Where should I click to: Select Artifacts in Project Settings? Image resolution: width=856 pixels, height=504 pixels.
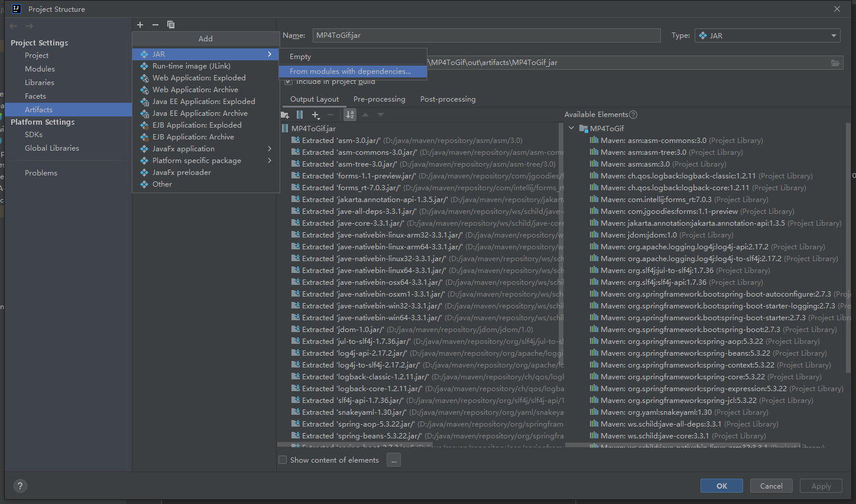[x=69, y=110]
